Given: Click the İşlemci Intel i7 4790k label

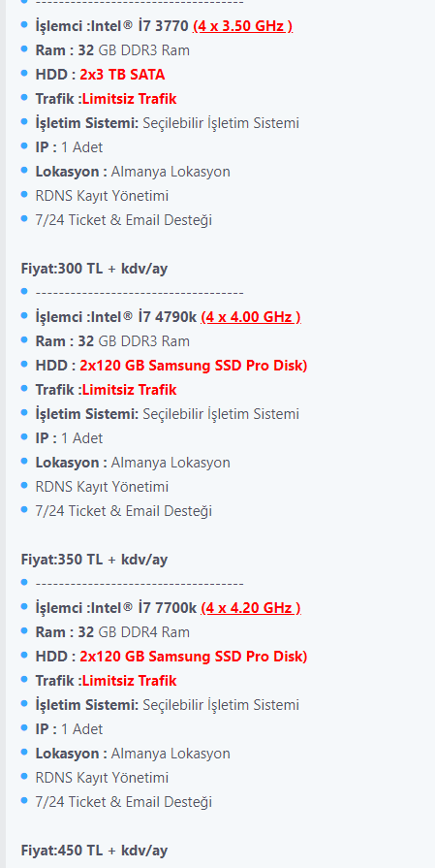Looking at the screenshot, I should point(116,316).
